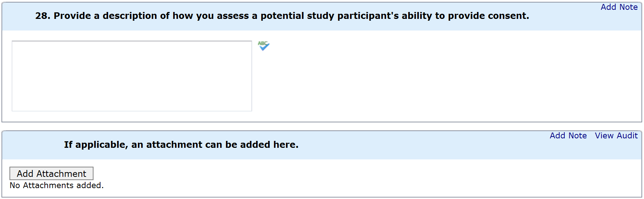Click the 'No Attachments added.' status text

point(57,186)
